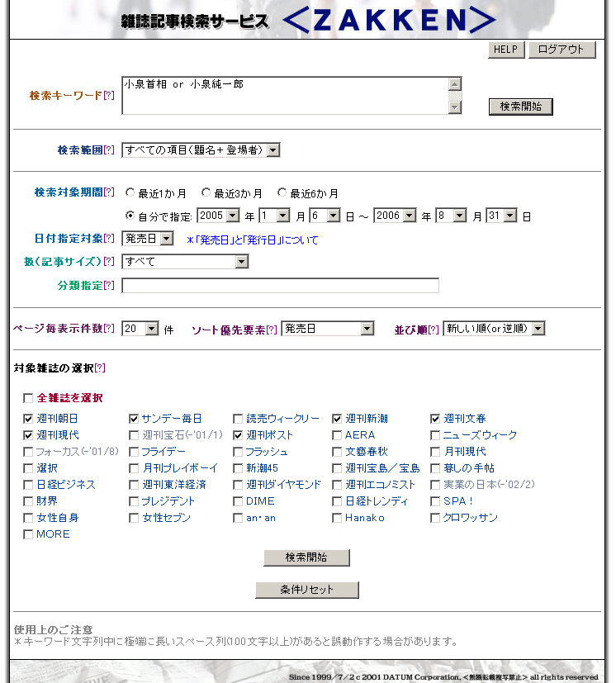Uncheck the 週刊現代 checkbox
The width and height of the screenshot is (616, 683).
click(x=28, y=435)
